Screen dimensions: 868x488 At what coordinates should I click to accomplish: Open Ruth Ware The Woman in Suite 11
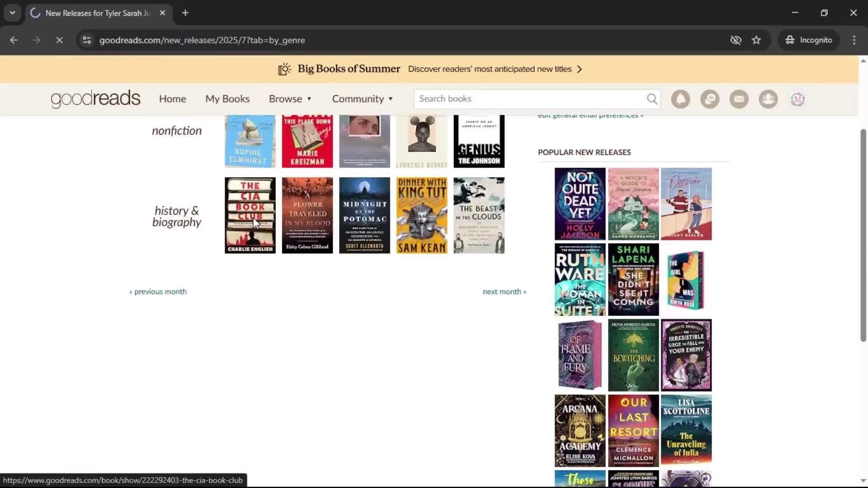tap(580, 280)
